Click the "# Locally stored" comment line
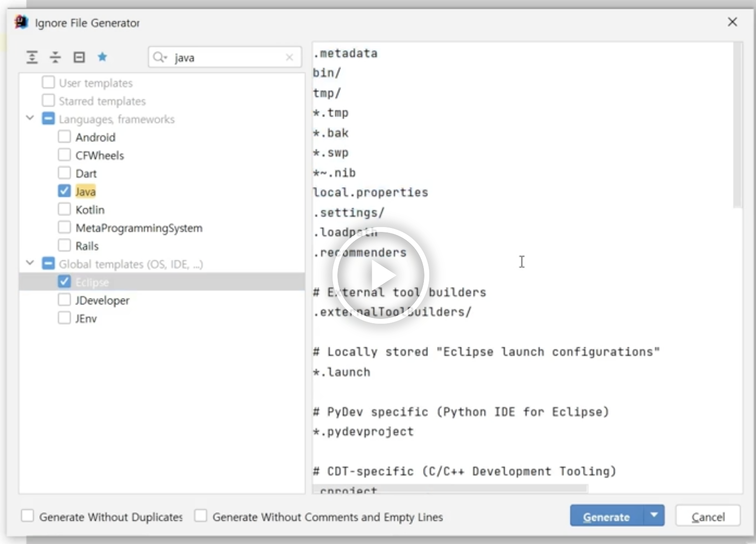 (487, 352)
